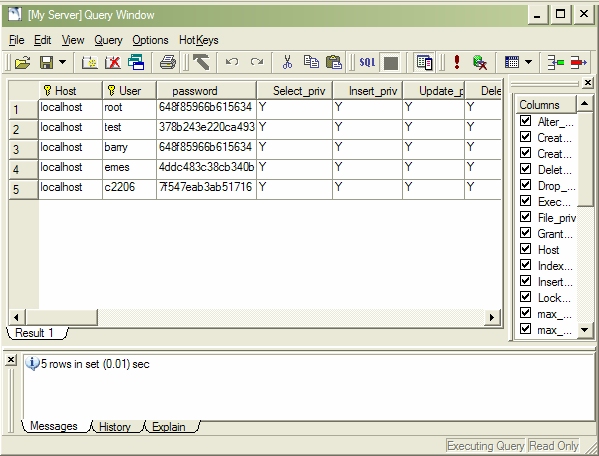The image size is (599, 456).
Task: Click the Save floppy disk icon
Action: [47, 62]
